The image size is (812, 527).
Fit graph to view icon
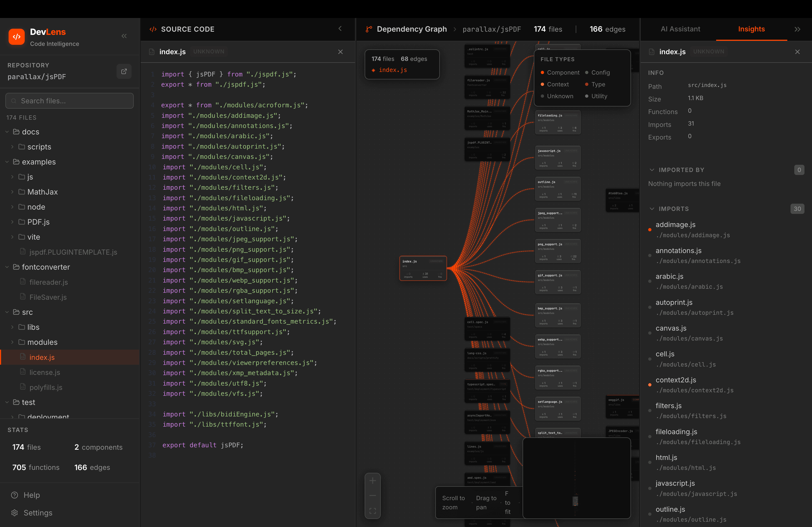pos(372,511)
